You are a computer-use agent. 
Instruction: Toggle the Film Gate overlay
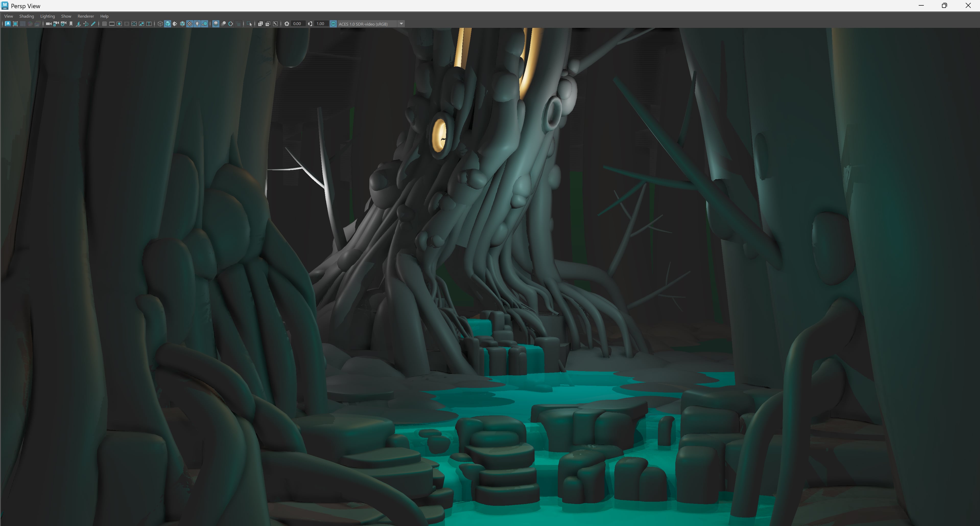[112, 24]
